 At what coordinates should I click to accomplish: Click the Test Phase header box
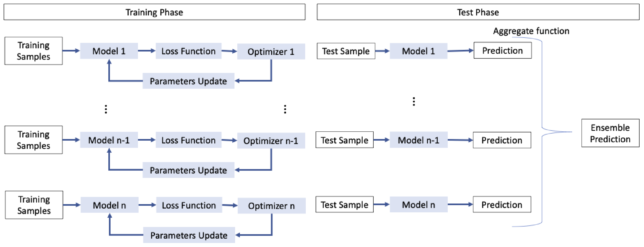478,12
